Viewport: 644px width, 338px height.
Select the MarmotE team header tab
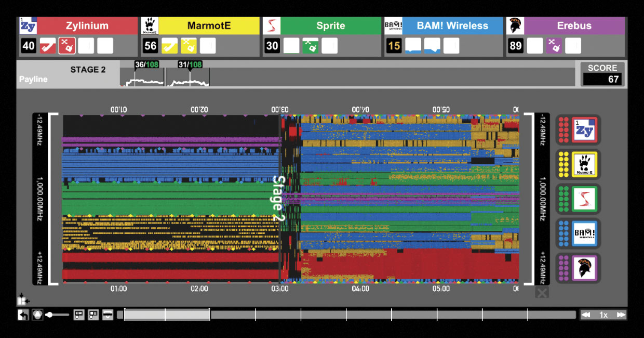click(209, 25)
